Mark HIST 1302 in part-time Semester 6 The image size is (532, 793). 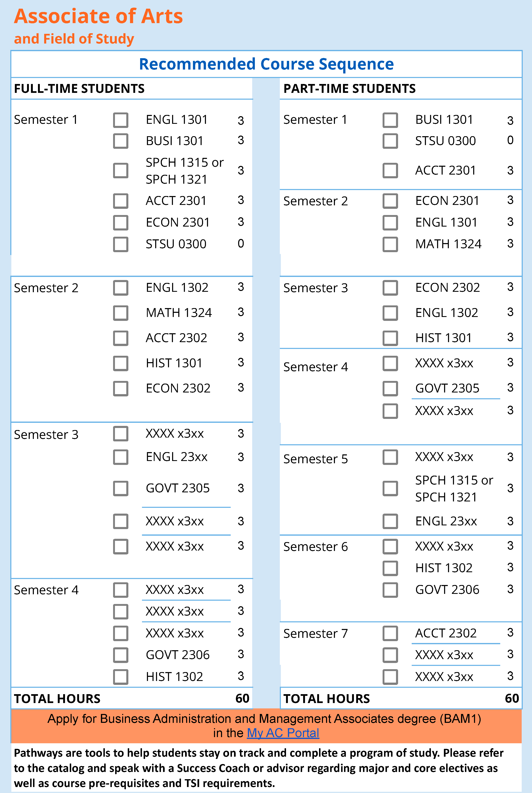(x=390, y=568)
